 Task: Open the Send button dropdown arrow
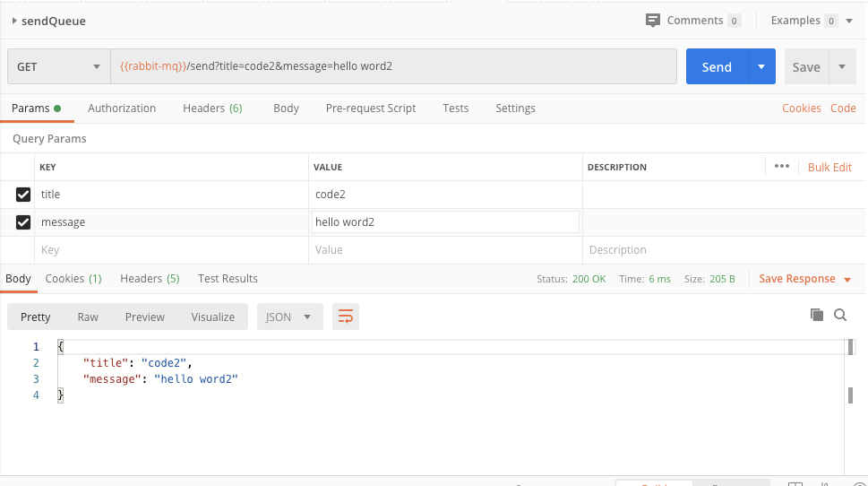(x=761, y=66)
